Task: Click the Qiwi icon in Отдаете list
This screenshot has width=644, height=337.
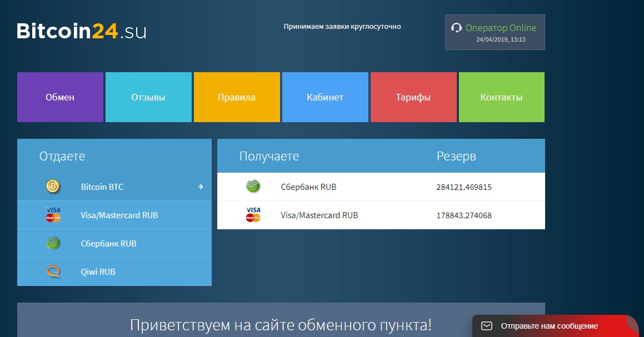Action: click(53, 272)
